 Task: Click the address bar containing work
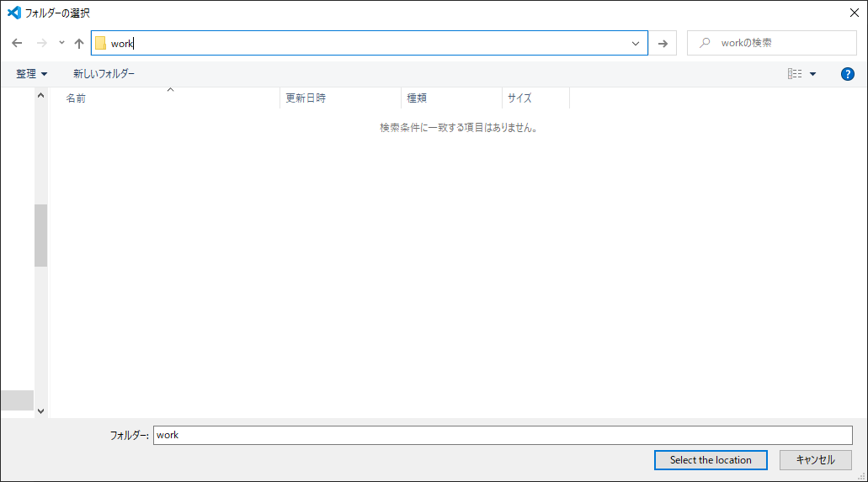370,43
